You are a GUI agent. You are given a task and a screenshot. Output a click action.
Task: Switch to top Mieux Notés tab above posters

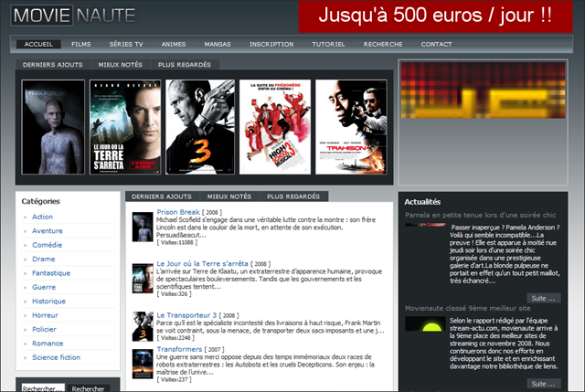click(120, 65)
